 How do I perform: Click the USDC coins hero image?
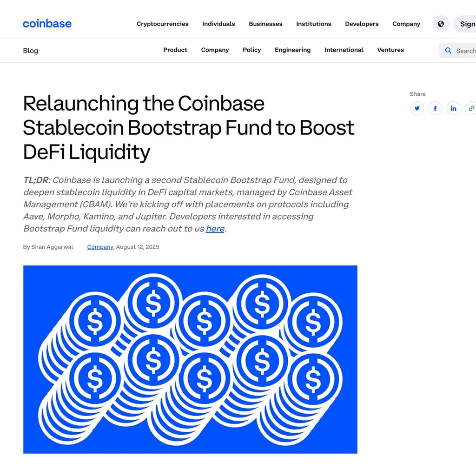190,359
